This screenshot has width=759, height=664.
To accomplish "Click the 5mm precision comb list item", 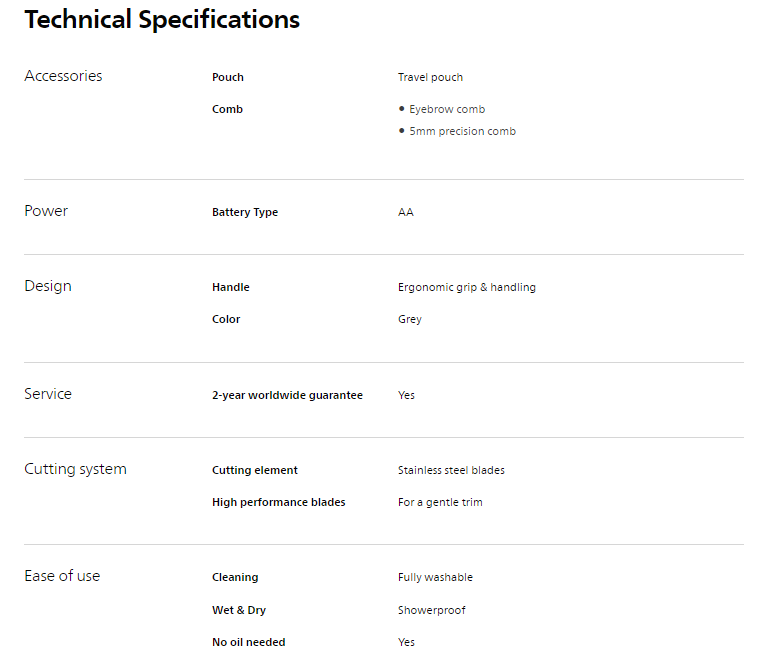I will coord(462,131).
